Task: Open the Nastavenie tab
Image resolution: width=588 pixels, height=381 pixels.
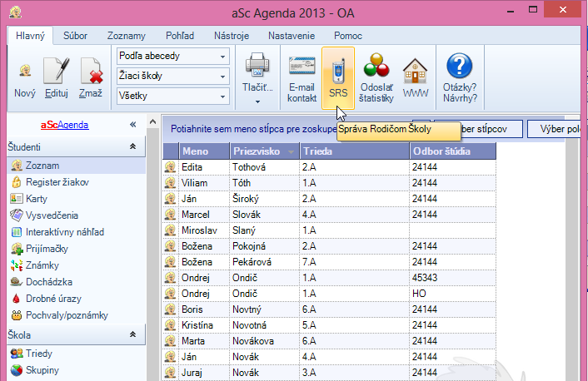Action: pos(292,36)
